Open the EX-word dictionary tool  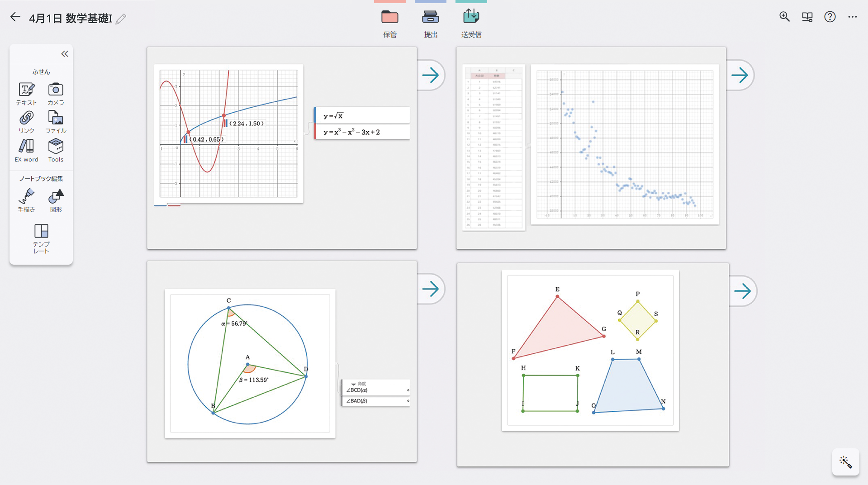[26, 150]
